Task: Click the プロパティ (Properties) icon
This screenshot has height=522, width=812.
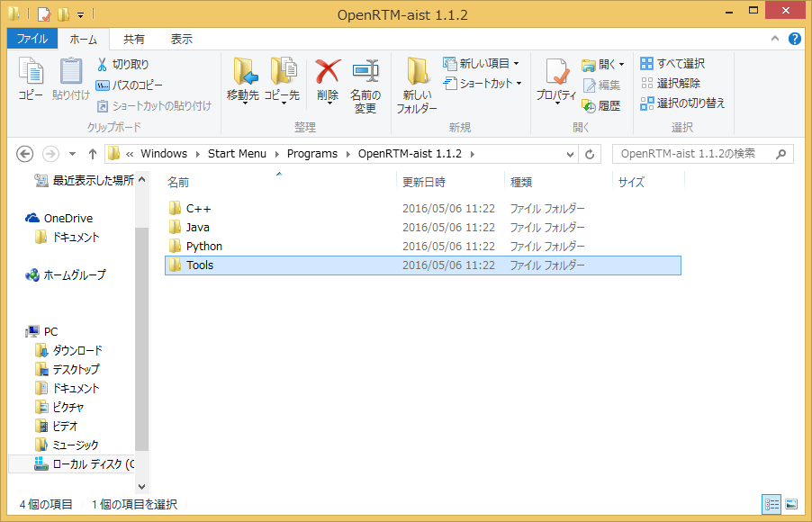Action: tap(556, 80)
